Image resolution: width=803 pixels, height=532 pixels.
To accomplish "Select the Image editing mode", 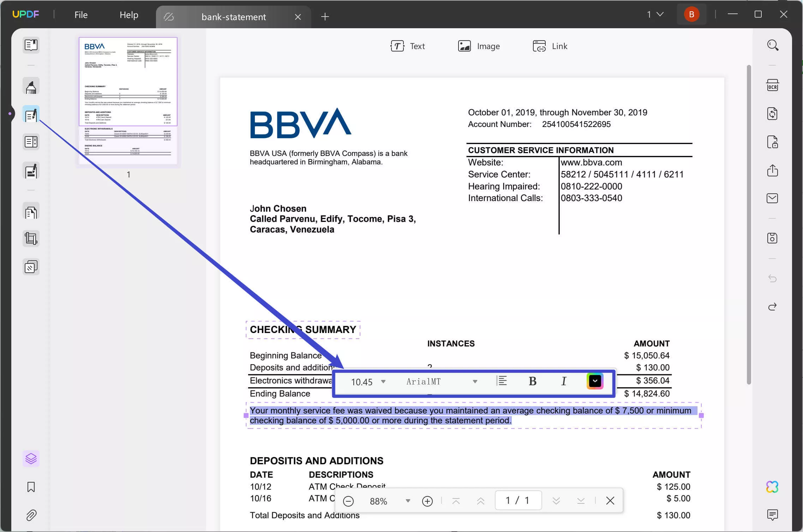I will [479, 46].
